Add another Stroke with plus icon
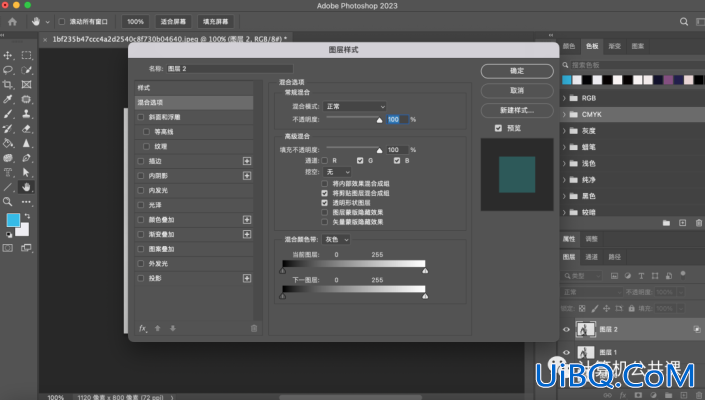705x400 pixels. click(247, 161)
